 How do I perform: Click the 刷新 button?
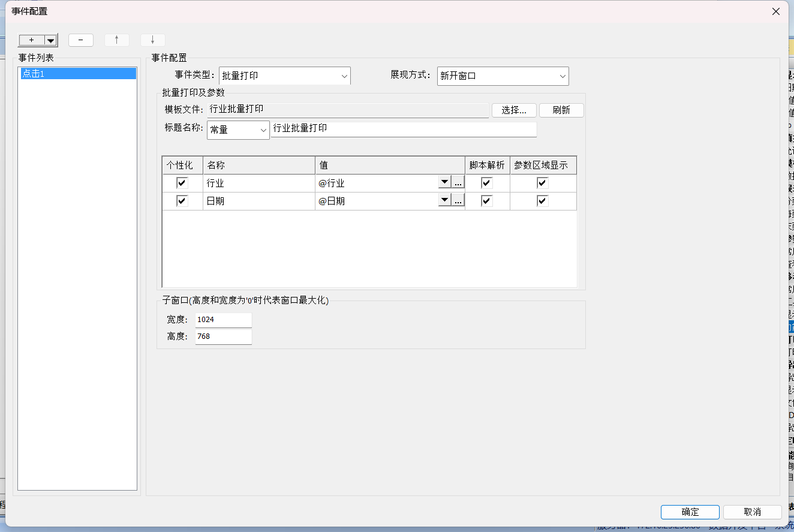coord(561,110)
